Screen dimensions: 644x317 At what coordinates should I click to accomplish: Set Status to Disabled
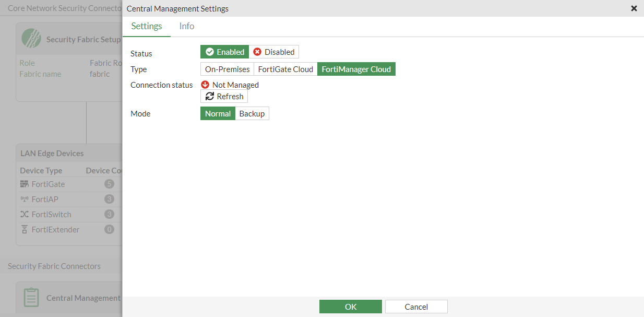(x=274, y=52)
